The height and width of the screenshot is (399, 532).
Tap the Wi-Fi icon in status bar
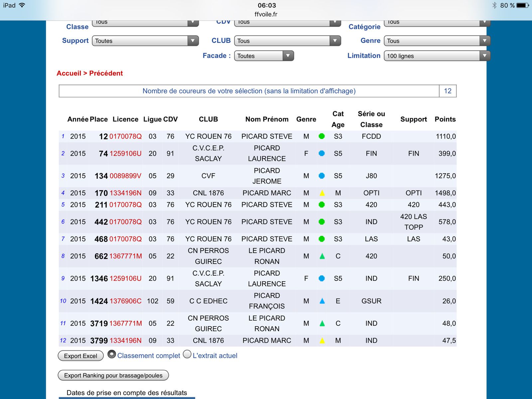point(22,5)
